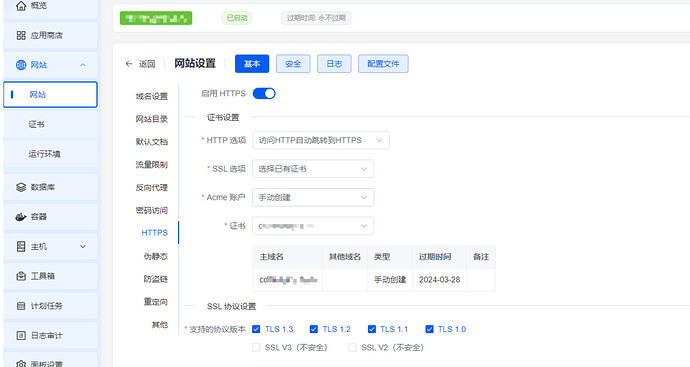
Task: Switch to the 基本 tab
Action: pos(252,64)
